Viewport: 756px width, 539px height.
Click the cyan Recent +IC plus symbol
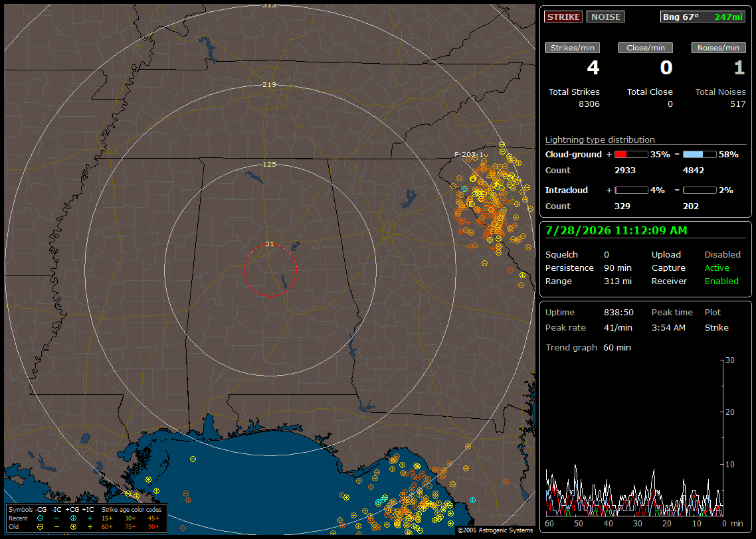point(90,518)
